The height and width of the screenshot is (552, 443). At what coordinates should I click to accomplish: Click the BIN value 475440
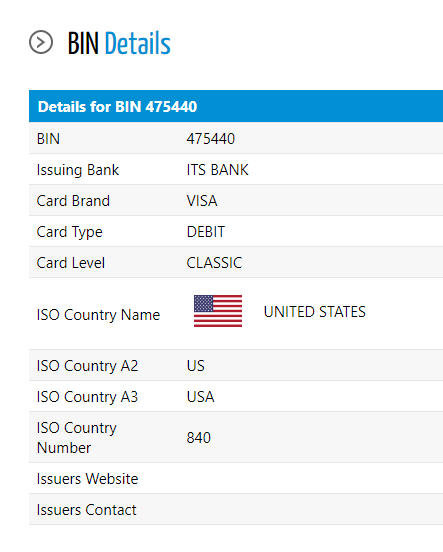click(x=211, y=139)
